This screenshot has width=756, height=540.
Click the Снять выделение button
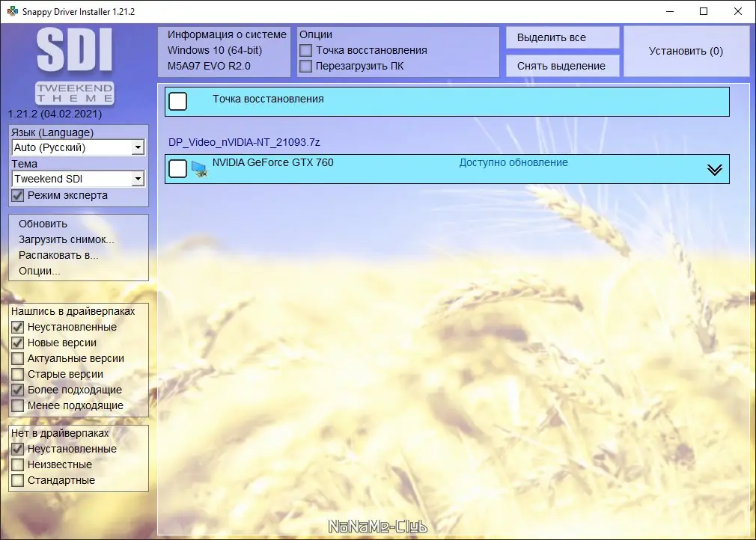coord(561,66)
